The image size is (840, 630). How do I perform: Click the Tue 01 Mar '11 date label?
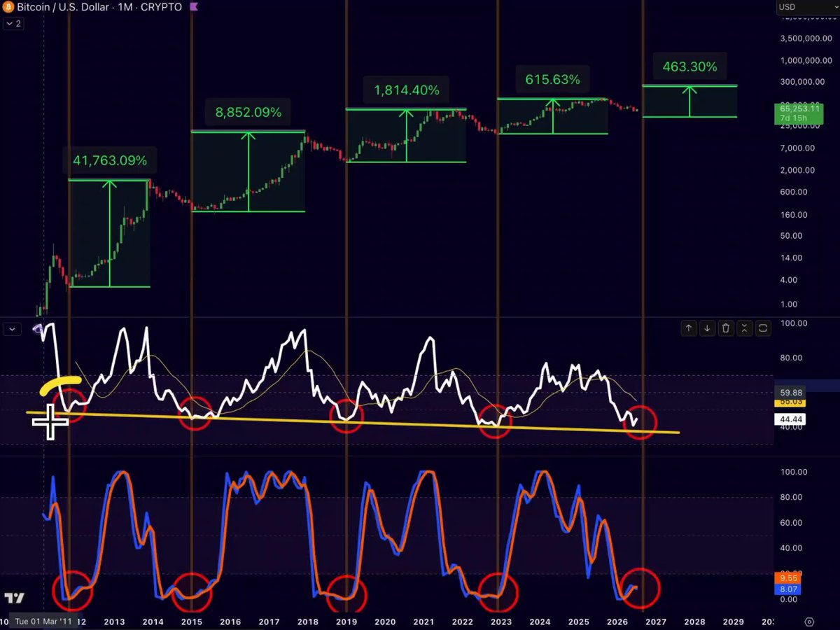click(x=43, y=622)
